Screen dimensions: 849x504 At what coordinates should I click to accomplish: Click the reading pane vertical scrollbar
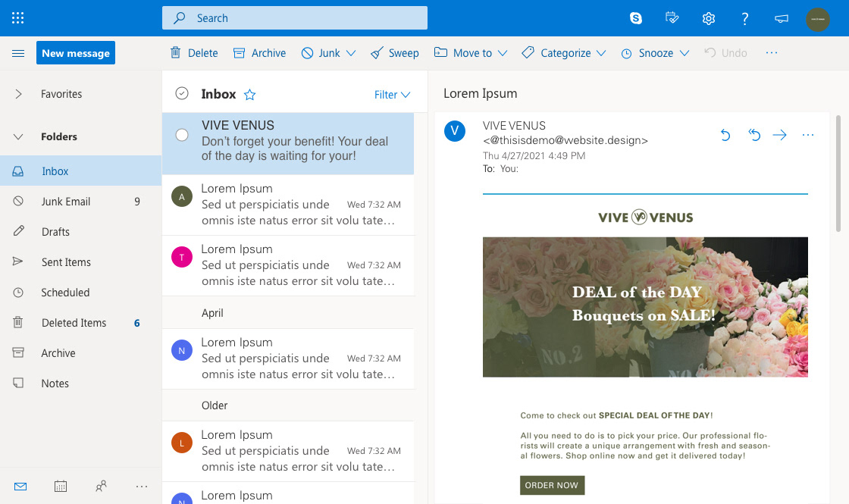click(838, 174)
